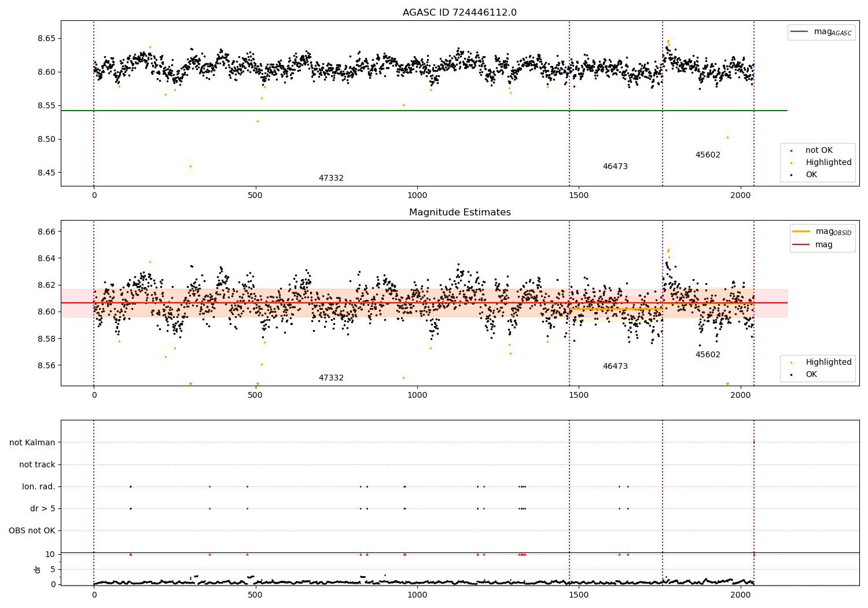Click middle plot's orange Highlighted legend marker

791,362
